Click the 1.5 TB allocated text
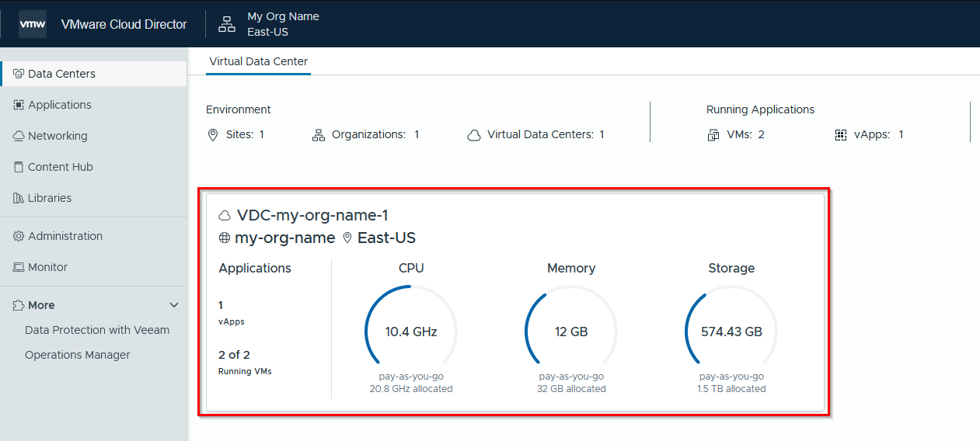980x441 pixels. point(731,388)
